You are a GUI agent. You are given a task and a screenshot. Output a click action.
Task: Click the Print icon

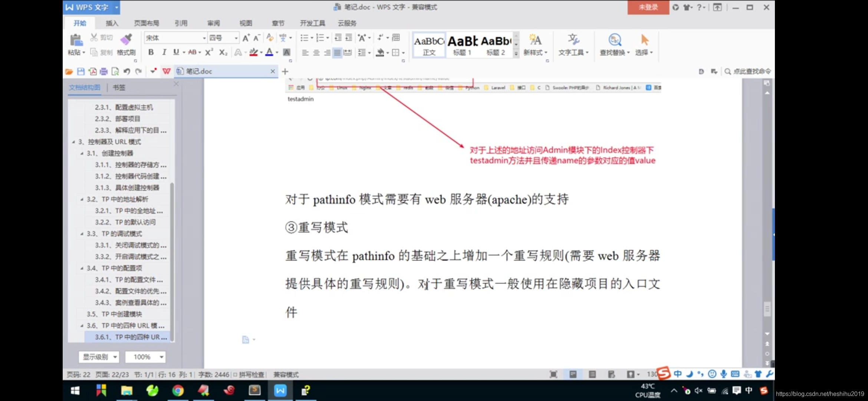[103, 71]
